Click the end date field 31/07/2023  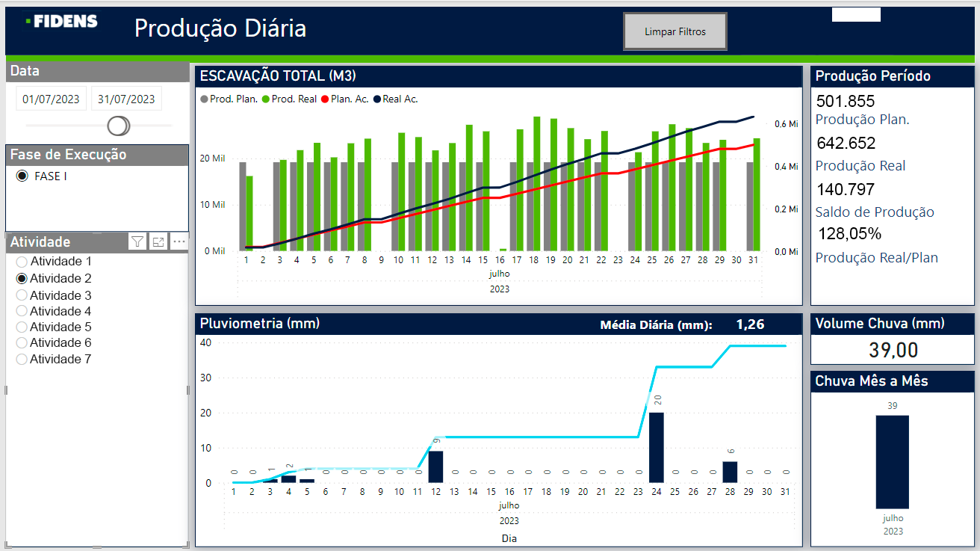(x=126, y=99)
